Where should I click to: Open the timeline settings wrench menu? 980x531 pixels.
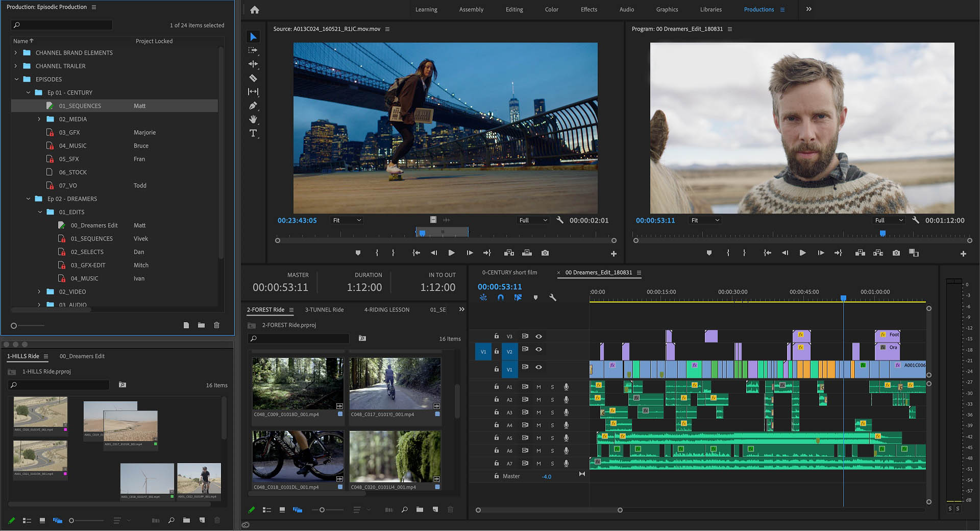coord(553,297)
